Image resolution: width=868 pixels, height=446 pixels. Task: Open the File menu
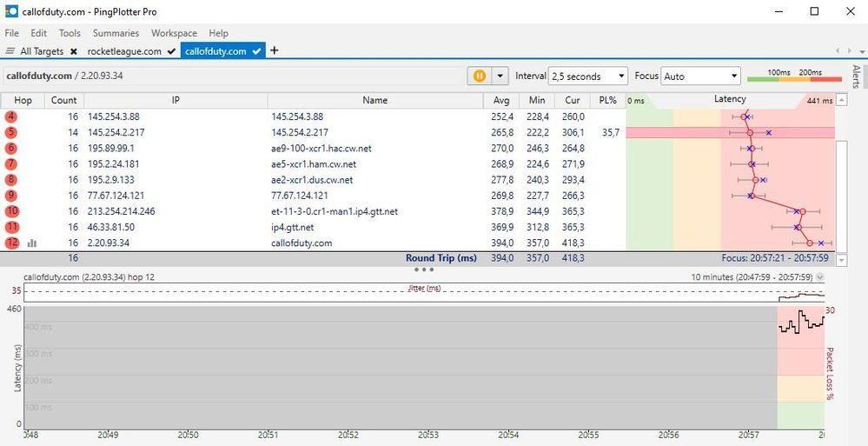(11, 33)
